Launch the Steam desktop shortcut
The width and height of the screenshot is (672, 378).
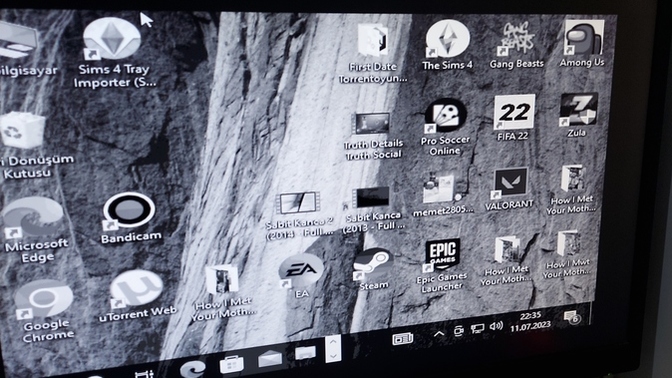coord(373,269)
